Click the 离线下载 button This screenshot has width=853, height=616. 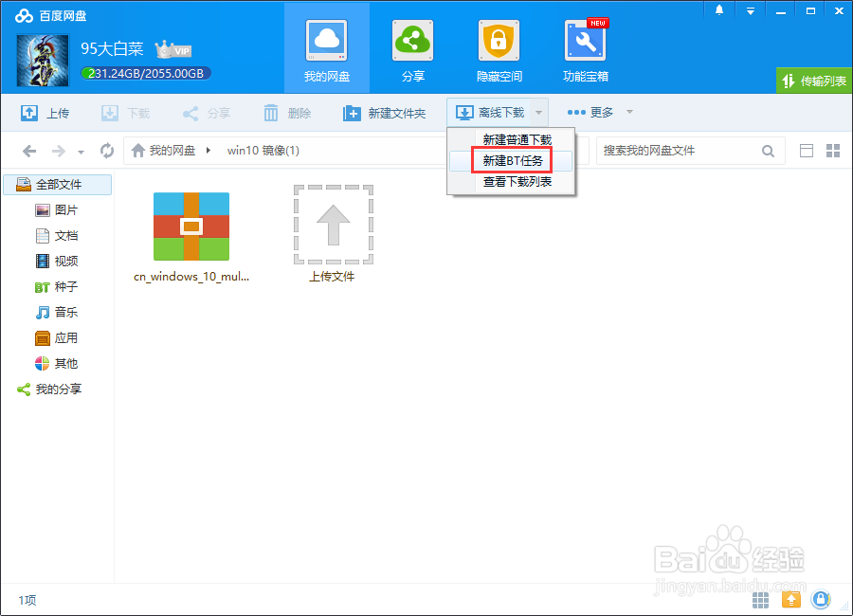point(490,113)
